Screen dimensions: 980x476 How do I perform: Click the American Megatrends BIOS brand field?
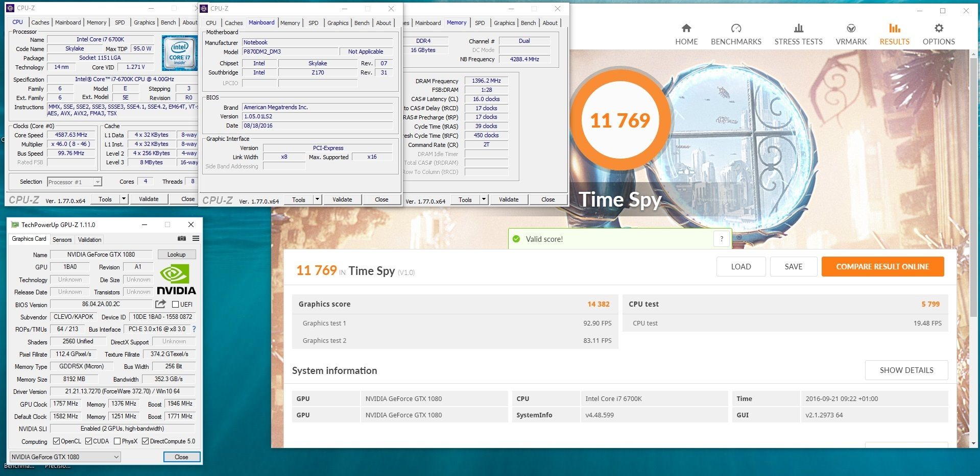[x=317, y=107]
